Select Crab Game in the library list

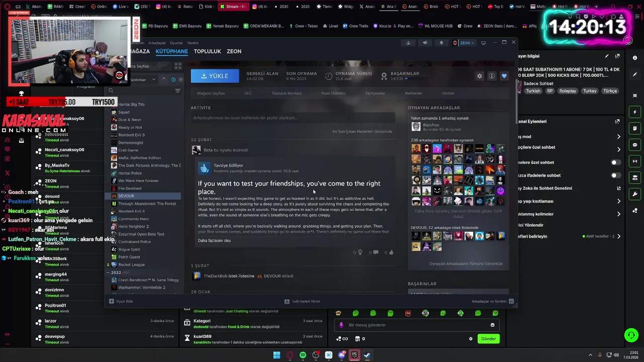(x=128, y=150)
